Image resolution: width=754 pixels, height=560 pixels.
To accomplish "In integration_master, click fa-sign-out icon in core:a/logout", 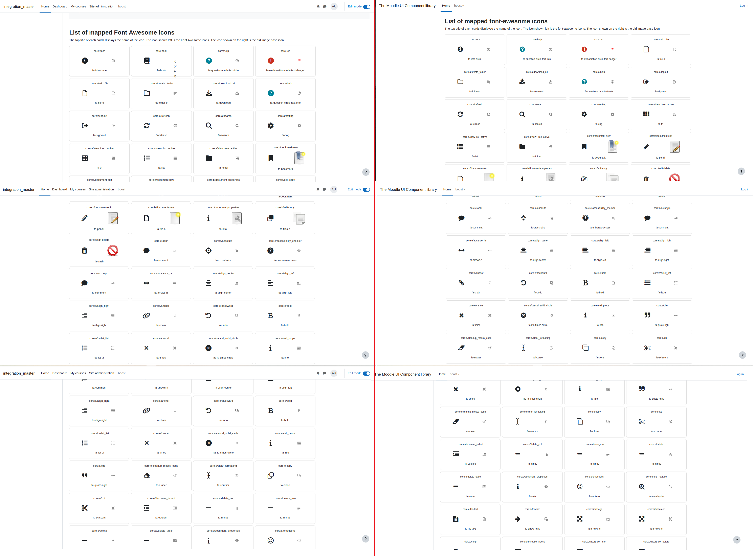I will click(85, 126).
